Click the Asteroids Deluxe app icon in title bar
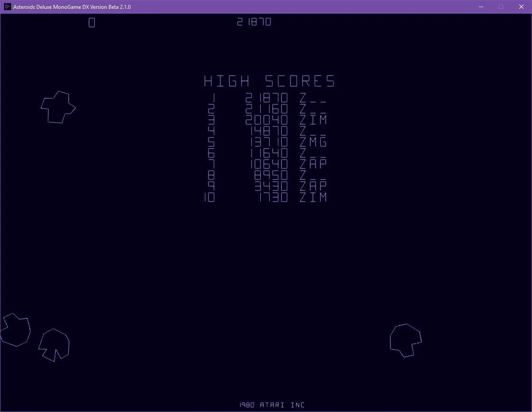This screenshot has height=412, width=532. pyautogui.click(x=7, y=7)
